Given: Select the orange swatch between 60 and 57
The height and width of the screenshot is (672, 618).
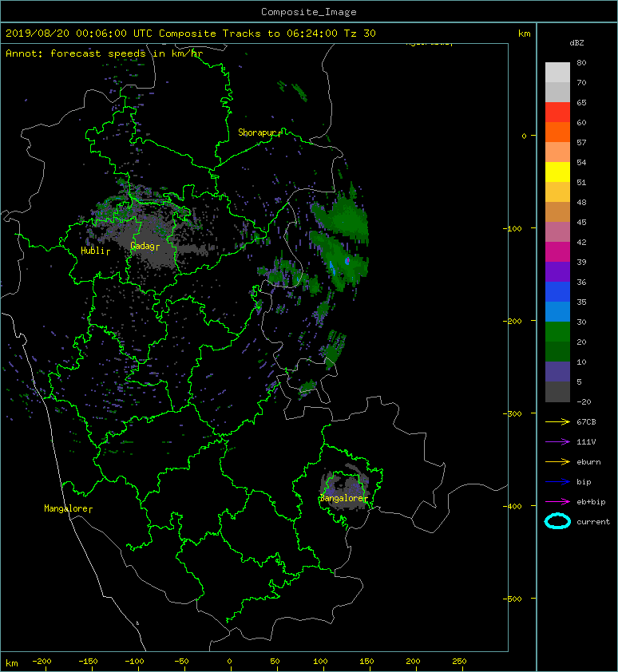Looking at the screenshot, I should point(557,132).
